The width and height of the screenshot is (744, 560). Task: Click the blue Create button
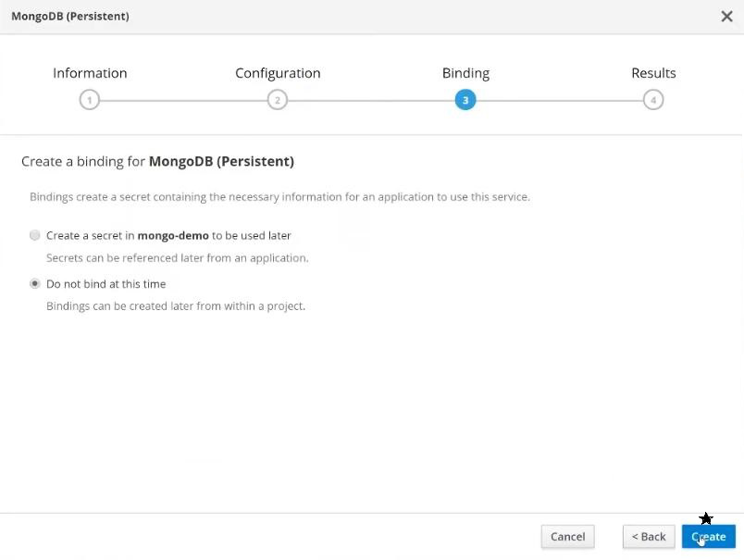click(709, 537)
